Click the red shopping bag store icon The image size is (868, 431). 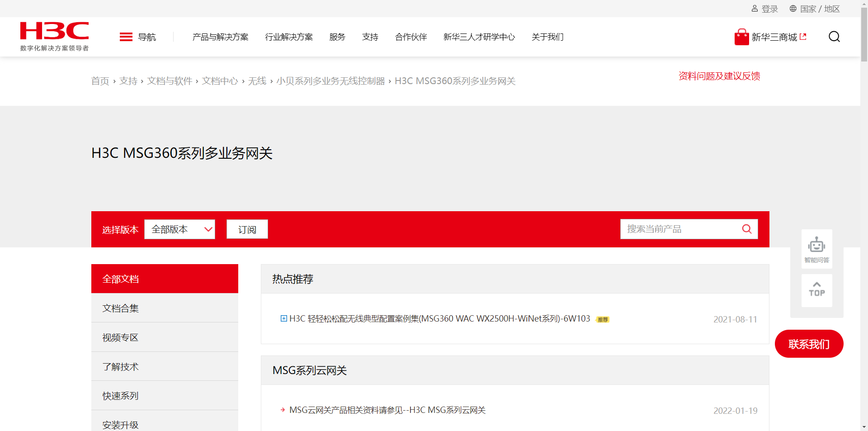(x=741, y=37)
